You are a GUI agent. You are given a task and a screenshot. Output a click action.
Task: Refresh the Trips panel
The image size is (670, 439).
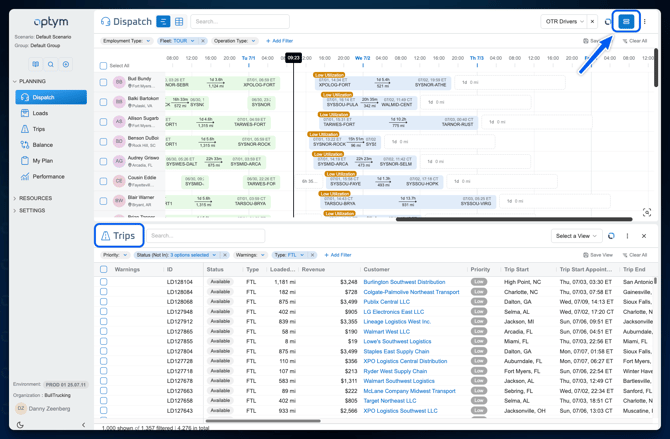[x=611, y=236]
